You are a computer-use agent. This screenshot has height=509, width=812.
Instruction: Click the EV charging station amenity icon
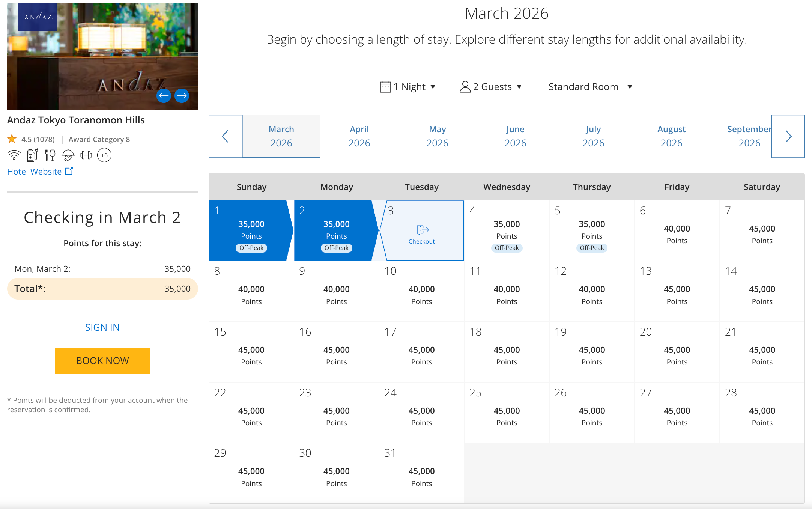point(32,155)
